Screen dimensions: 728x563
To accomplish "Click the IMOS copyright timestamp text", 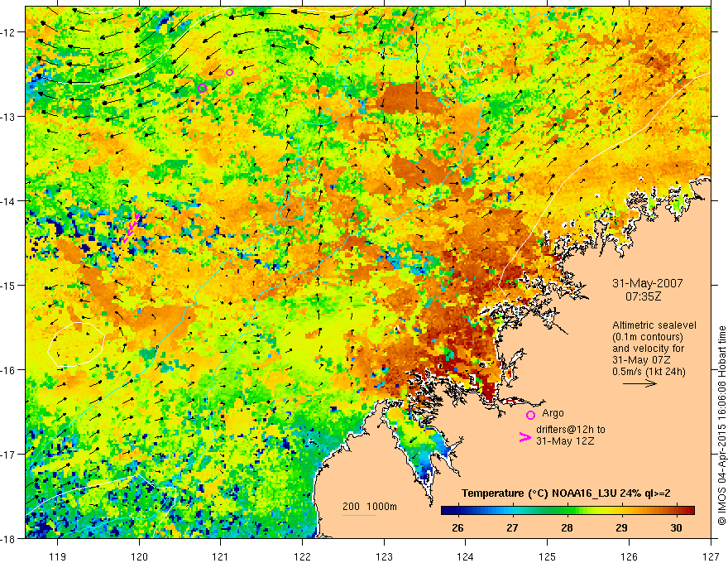I will pos(721,425).
